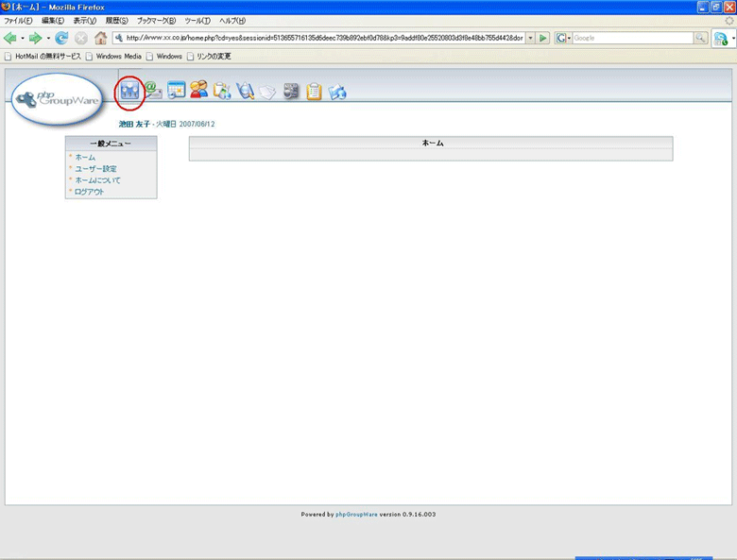The width and height of the screenshot is (737, 560).
Task: Click the phpGroupWare logo
Action: click(x=57, y=98)
